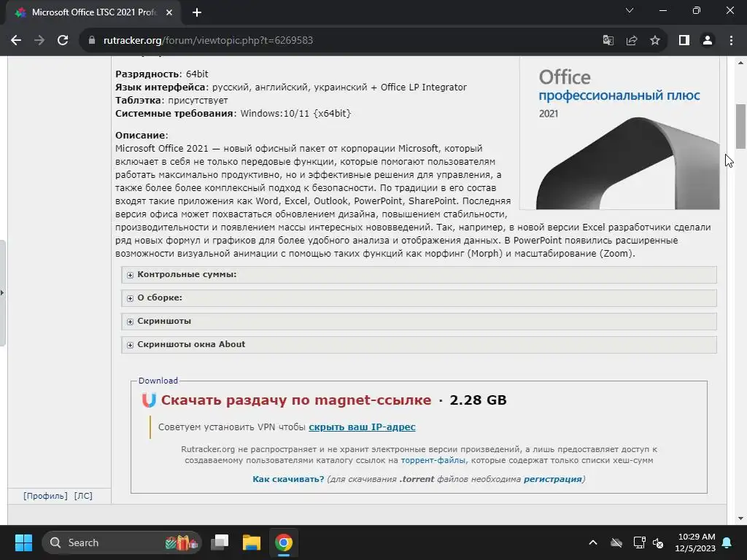This screenshot has height=560, width=747.
Task: Open a new browser tab
Action: point(197,13)
